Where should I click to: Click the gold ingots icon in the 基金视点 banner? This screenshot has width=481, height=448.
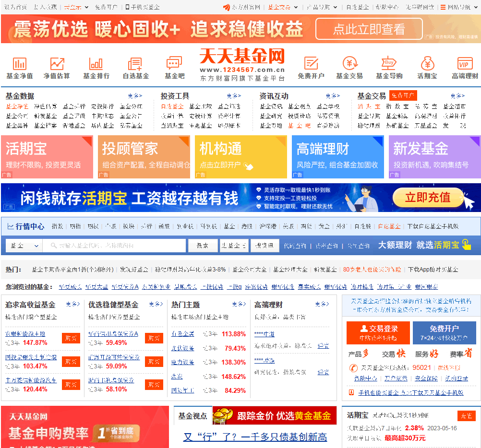(x=223, y=415)
